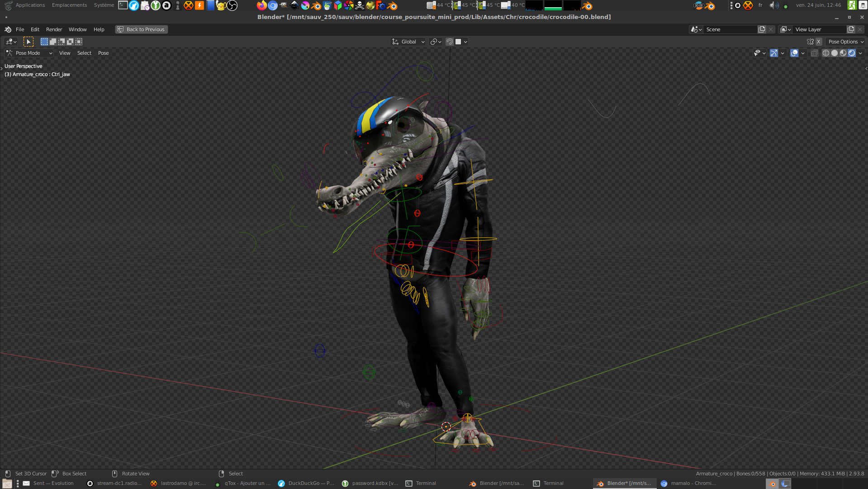Open the Pose Mode dropdown

tap(29, 53)
